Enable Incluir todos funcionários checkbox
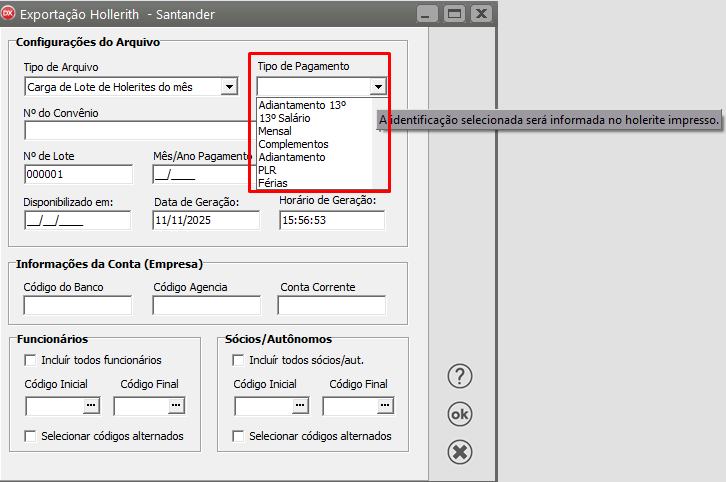The image size is (726, 482). point(30,360)
